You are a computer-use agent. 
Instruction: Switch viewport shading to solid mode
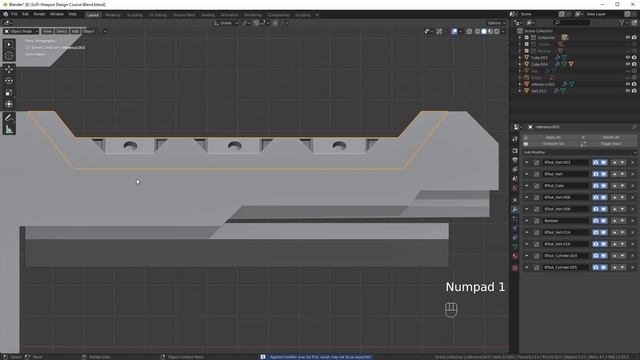[x=484, y=31]
